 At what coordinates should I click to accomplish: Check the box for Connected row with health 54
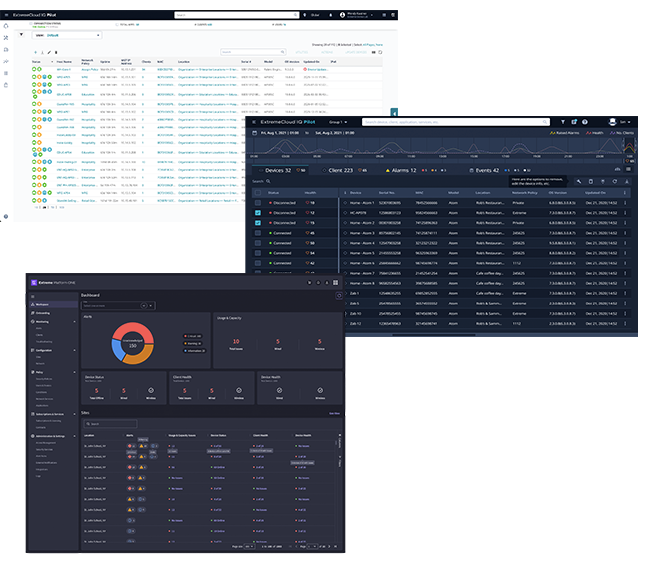pyautogui.click(x=258, y=253)
